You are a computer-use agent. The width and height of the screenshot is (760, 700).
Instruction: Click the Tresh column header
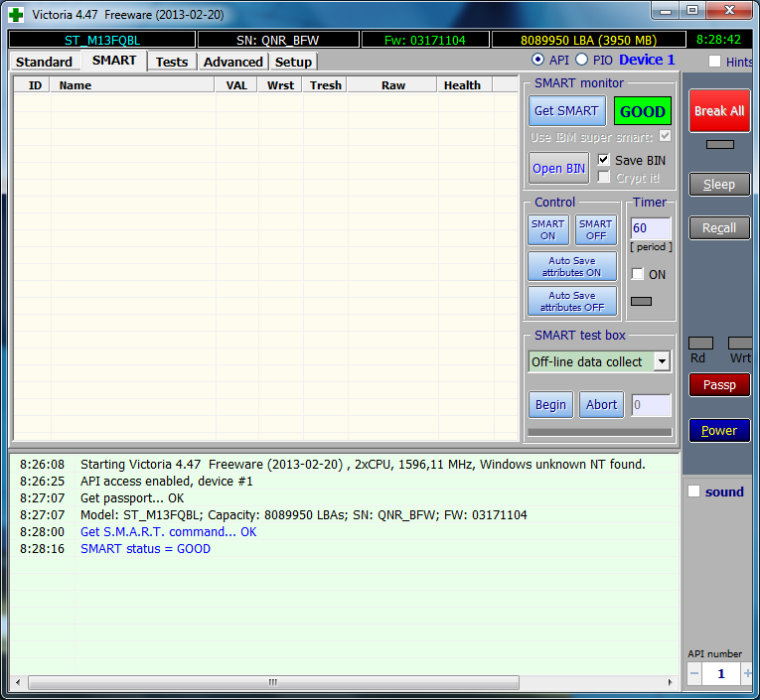click(325, 84)
